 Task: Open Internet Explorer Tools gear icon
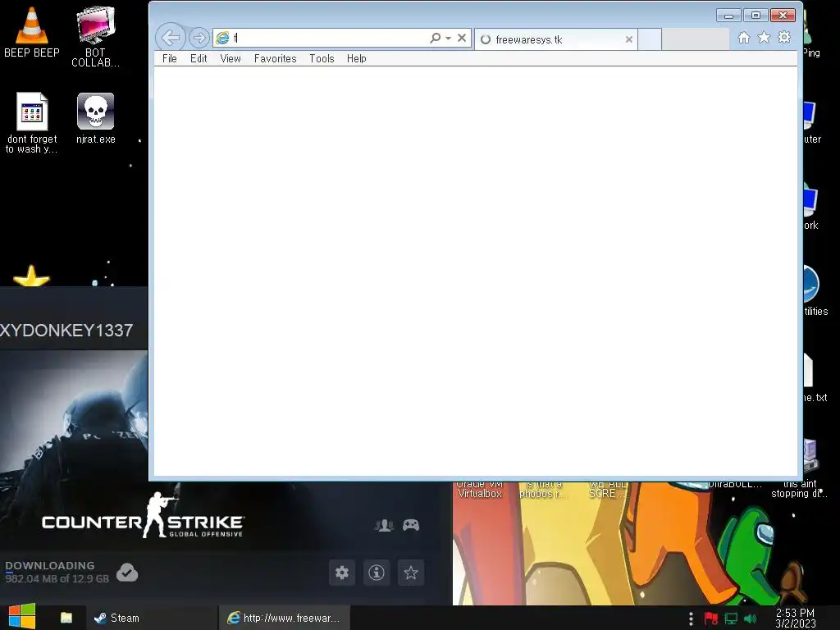click(784, 38)
